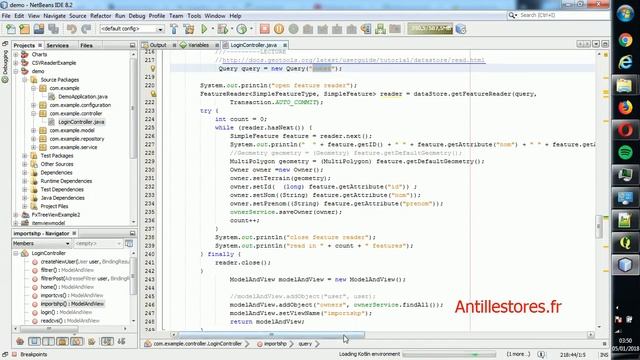640x360 pixels.
Task: Open the File menu
Action: [6, 16]
